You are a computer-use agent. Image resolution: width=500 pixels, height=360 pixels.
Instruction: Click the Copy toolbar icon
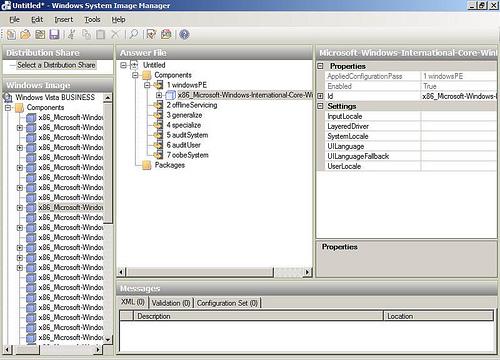(x=86, y=34)
